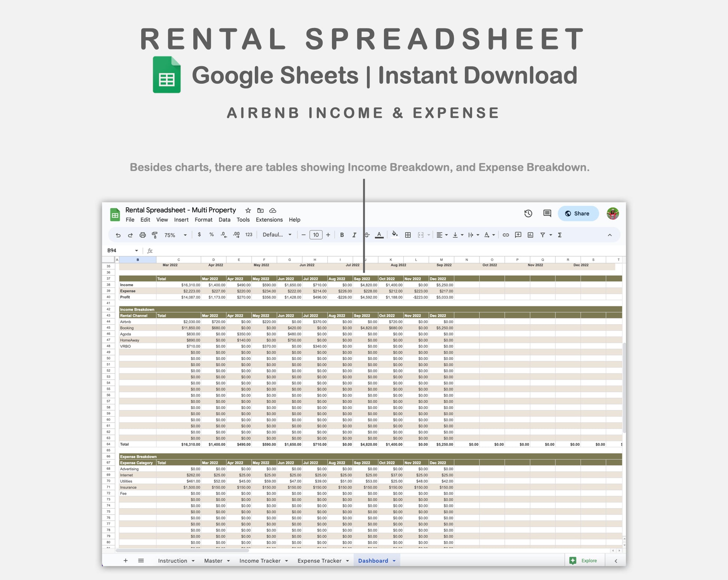
Task: Open the borders tool
Action: coord(408,235)
